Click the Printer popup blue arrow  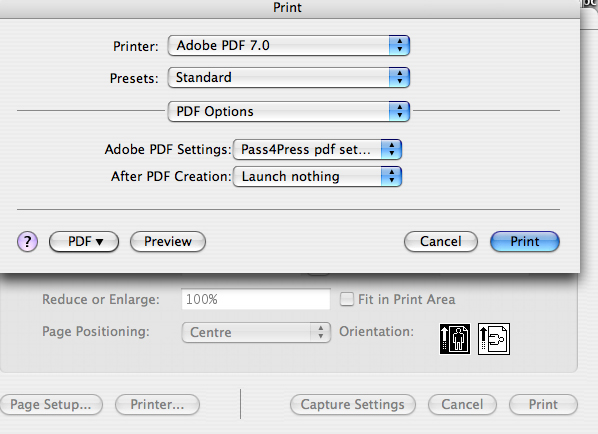tap(399, 46)
